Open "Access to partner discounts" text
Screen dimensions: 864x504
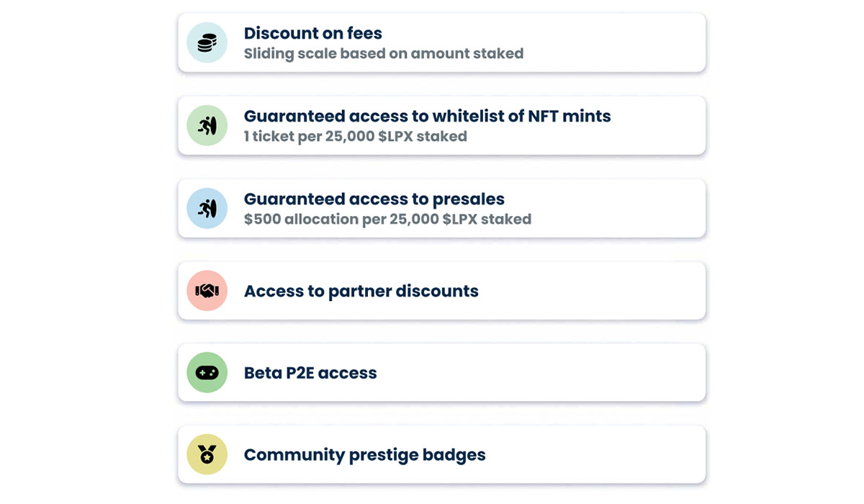[x=361, y=291]
